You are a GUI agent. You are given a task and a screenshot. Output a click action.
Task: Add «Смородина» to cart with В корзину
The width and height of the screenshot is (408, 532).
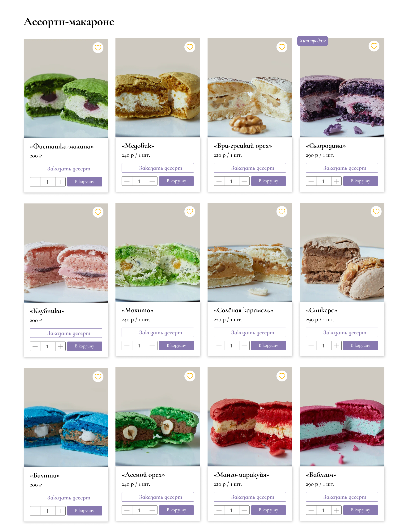coord(360,181)
